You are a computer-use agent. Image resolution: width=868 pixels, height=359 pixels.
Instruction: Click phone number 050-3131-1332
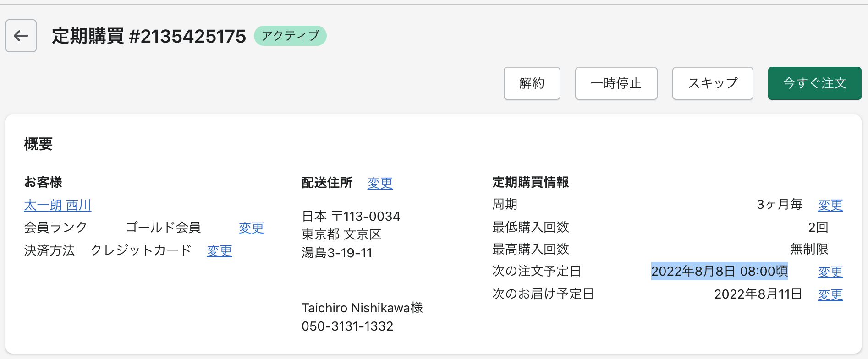pyautogui.click(x=347, y=326)
